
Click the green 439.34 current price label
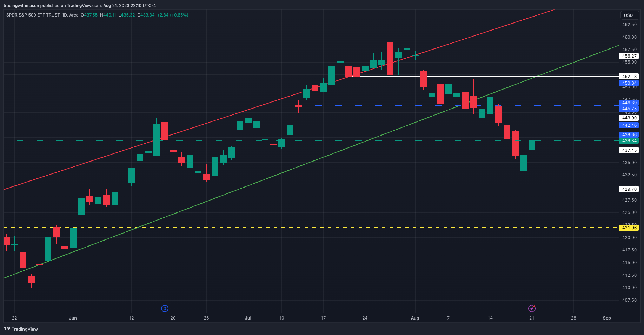tap(629, 141)
